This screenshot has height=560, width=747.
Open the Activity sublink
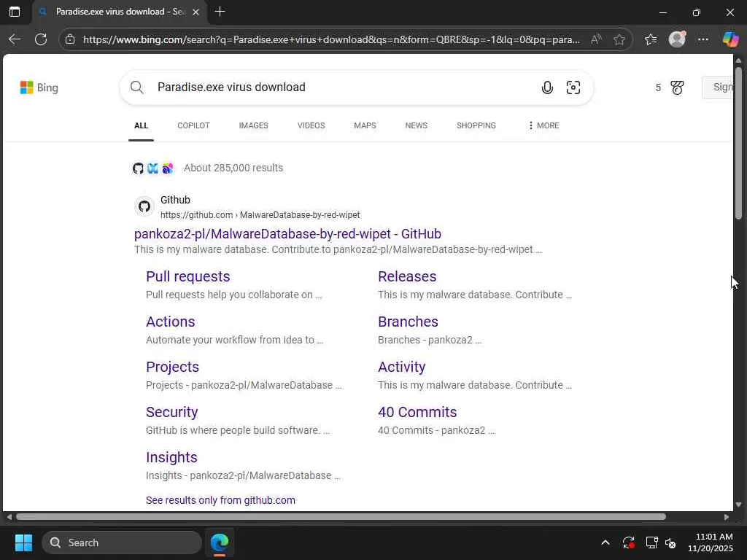pyautogui.click(x=402, y=367)
